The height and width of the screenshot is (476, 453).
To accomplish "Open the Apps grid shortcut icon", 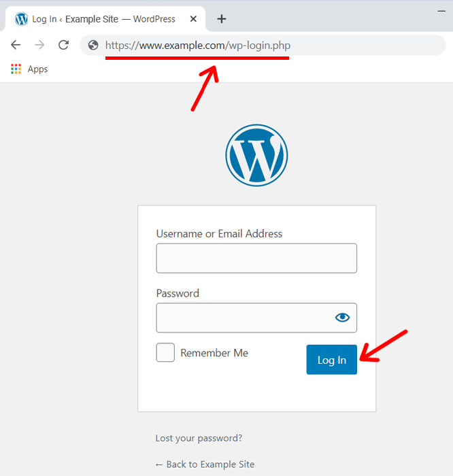I will click(x=16, y=69).
